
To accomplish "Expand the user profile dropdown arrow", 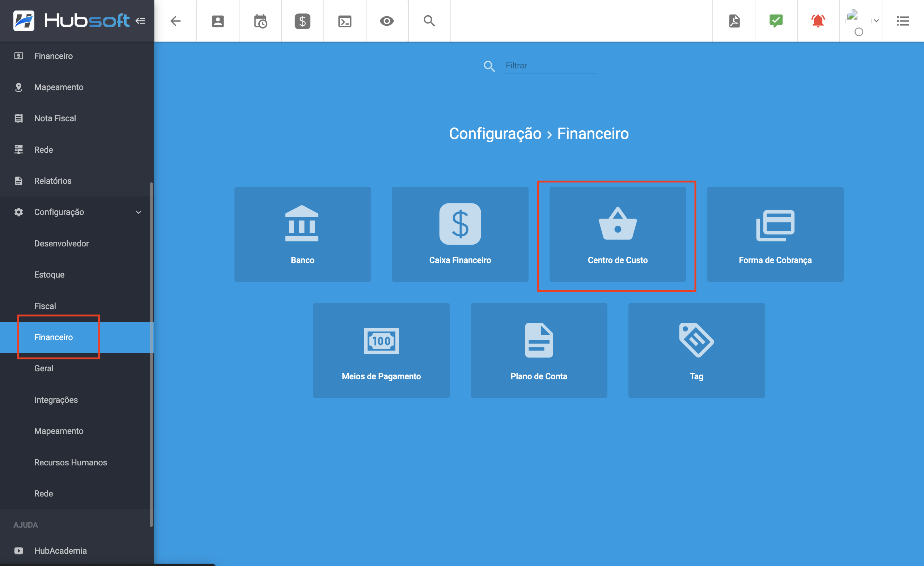I will pos(876,21).
